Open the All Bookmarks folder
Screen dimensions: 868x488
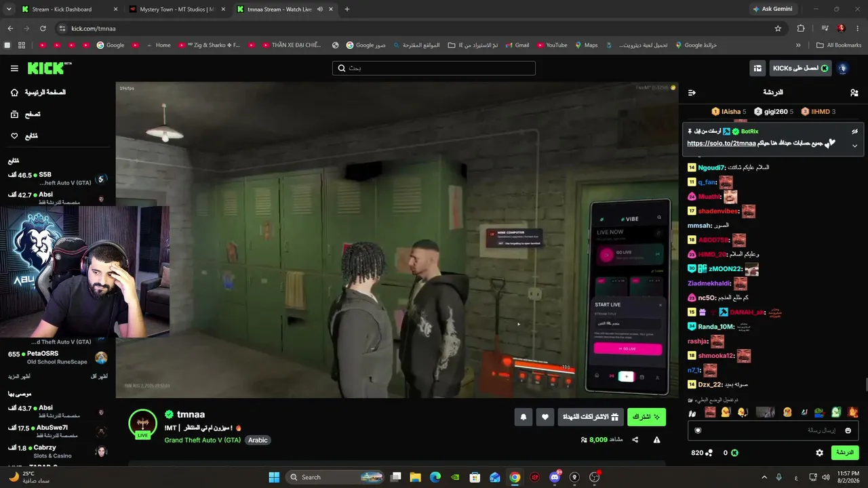pyautogui.click(x=839, y=45)
